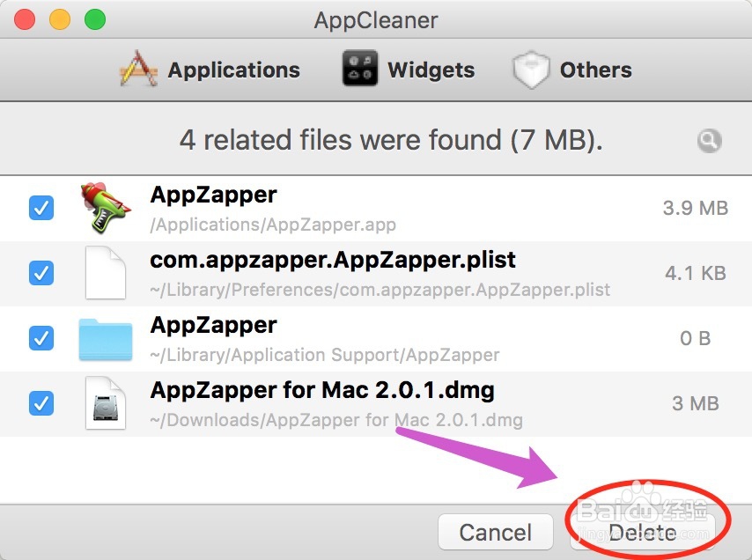The height and width of the screenshot is (560, 752).
Task: Uncheck the AppZapper.app checkbox
Action: tap(41, 208)
